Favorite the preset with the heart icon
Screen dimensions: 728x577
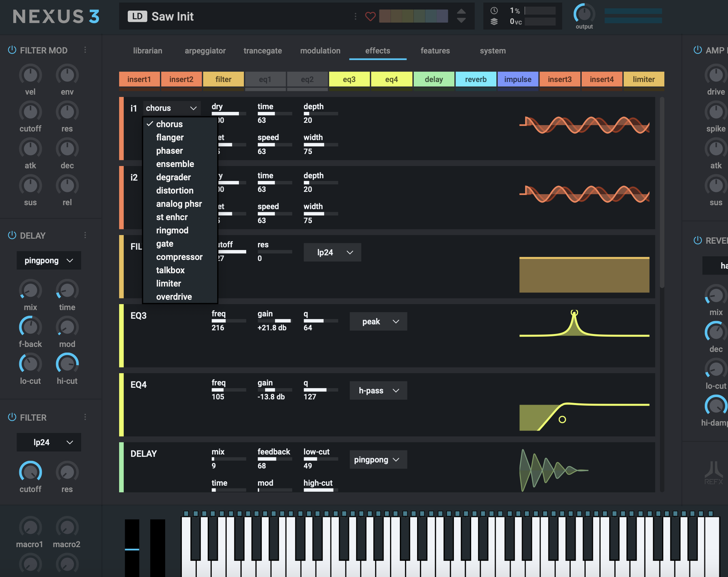pos(370,16)
